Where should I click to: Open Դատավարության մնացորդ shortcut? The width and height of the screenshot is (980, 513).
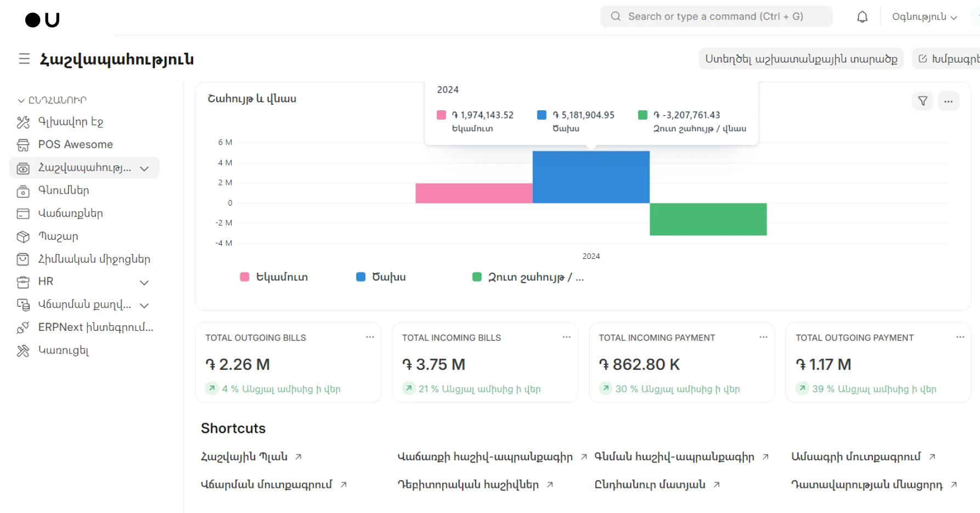[867, 484]
